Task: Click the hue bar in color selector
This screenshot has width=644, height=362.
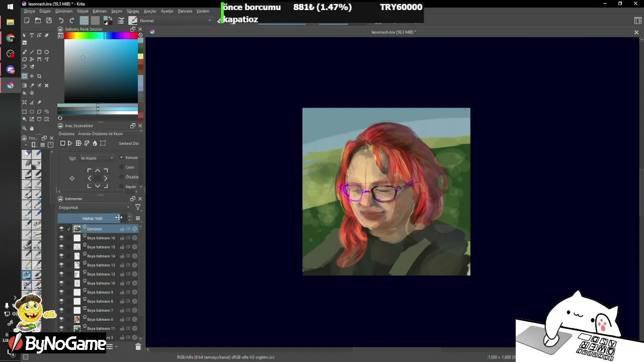Action: pyautogui.click(x=101, y=36)
